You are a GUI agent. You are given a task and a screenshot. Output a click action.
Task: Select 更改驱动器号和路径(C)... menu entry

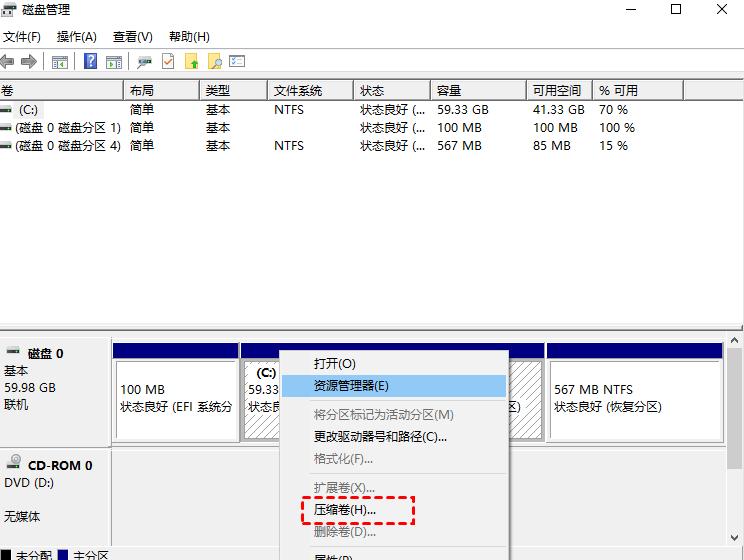point(394,437)
